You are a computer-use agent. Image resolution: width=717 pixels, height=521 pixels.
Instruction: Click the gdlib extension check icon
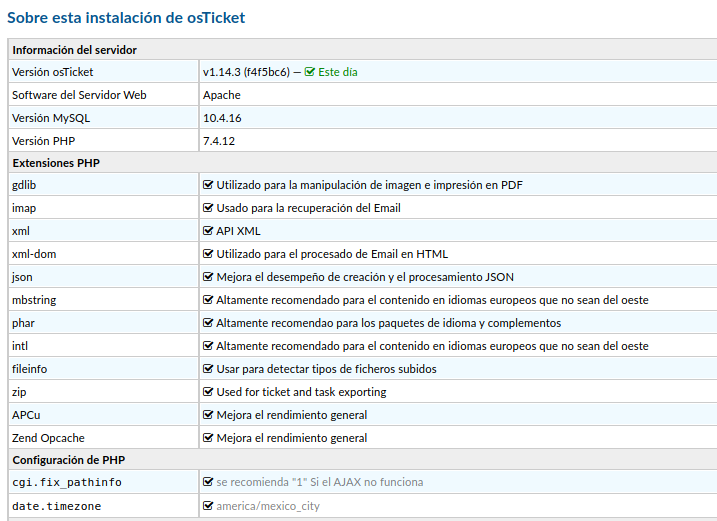tap(208, 185)
